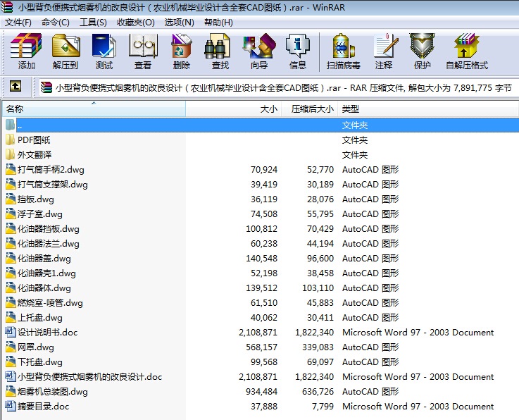This screenshot has width=519, height=420.
Task: Select file 化油器挡板.dwg
Action: pos(49,228)
